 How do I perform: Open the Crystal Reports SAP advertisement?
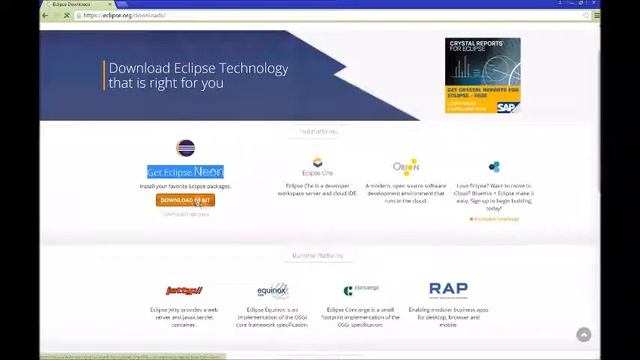point(482,75)
